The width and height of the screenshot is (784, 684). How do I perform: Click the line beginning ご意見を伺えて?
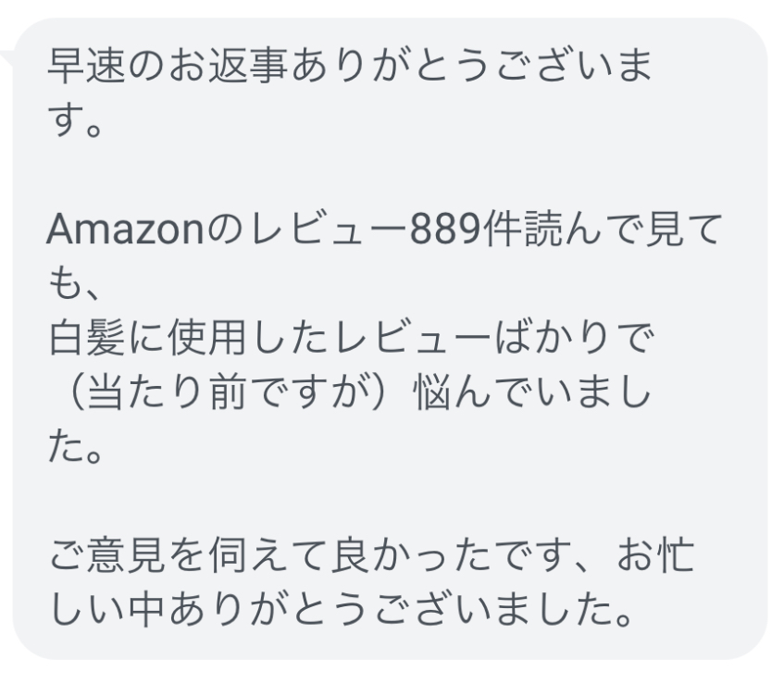point(371,555)
